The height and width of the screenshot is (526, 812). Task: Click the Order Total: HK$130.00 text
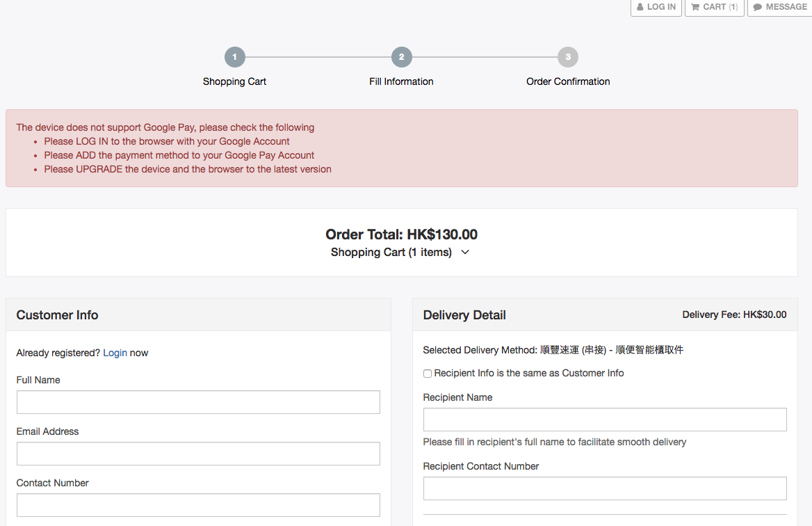pos(401,234)
